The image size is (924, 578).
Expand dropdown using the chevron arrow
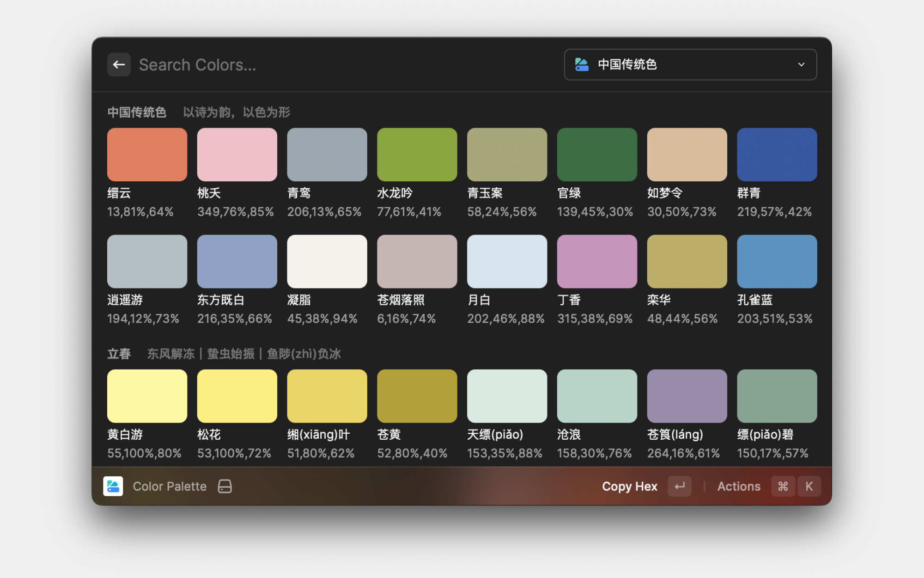(801, 65)
